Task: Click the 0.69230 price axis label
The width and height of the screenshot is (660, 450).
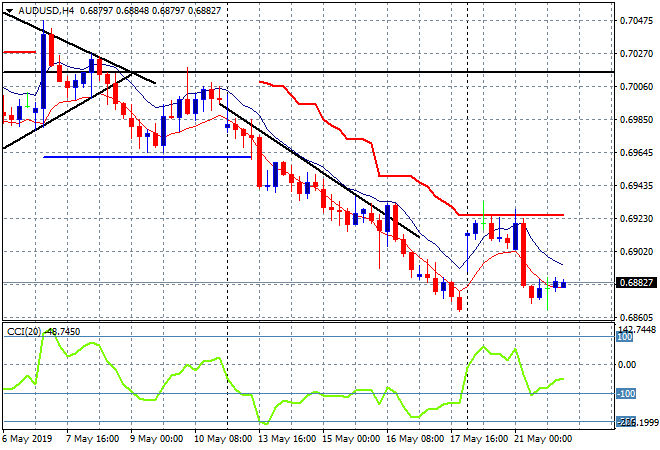Action: click(636, 219)
